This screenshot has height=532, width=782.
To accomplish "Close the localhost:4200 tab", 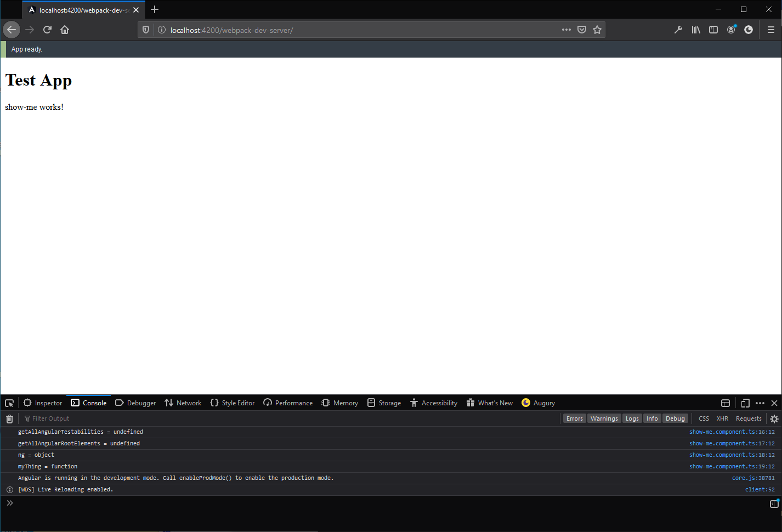I will click(x=136, y=10).
